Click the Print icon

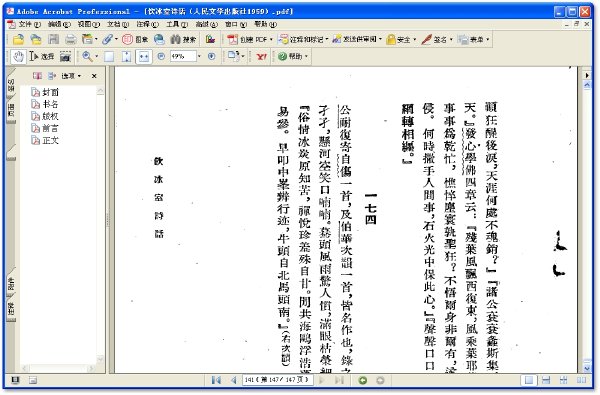click(70, 39)
